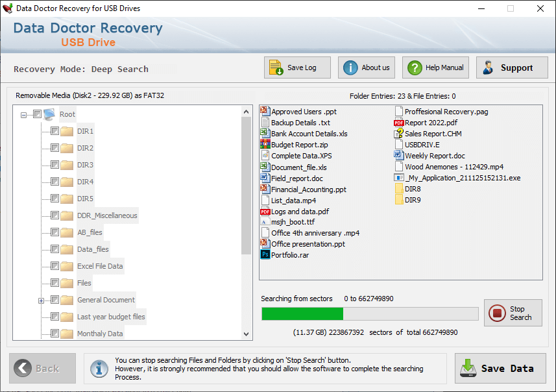Screen dimensions: 556x392
Task: Check the DIR5 folder checkbox
Action: (x=54, y=199)
